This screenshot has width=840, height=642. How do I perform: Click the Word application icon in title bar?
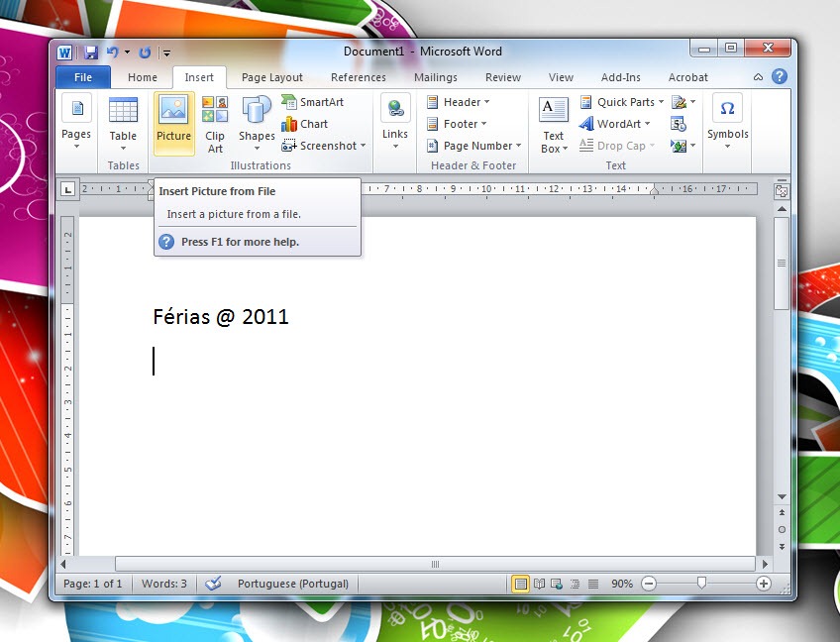(64, 53)
